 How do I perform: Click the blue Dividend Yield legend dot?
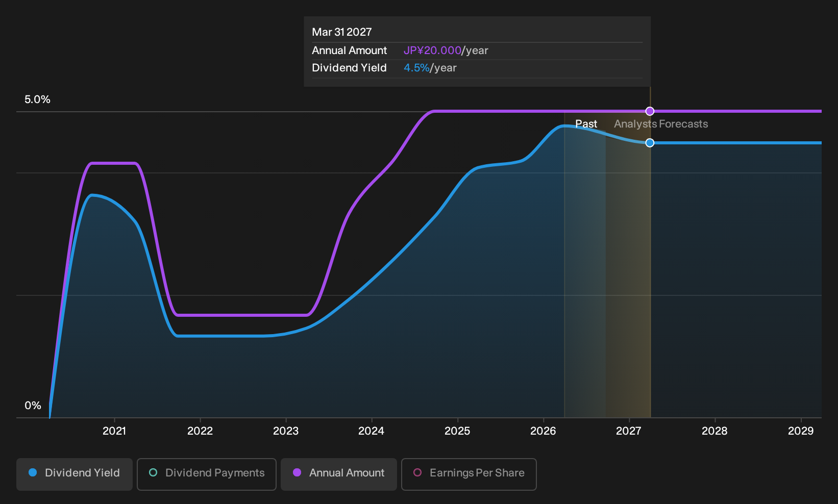(33, 472)
